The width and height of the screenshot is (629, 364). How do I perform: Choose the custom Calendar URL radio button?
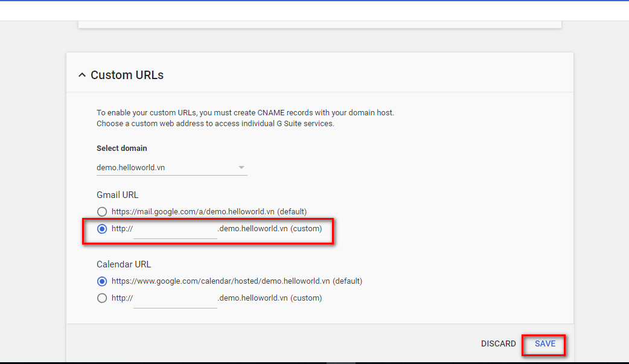click(x=102, y=298)
